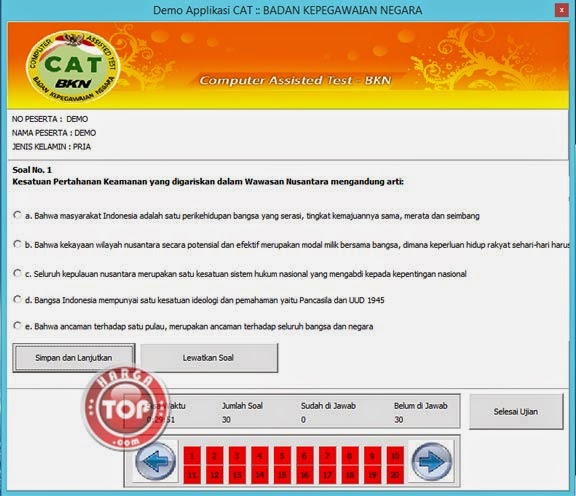
Task: Select answer option d radio button
Action: (x=17, y=299)
